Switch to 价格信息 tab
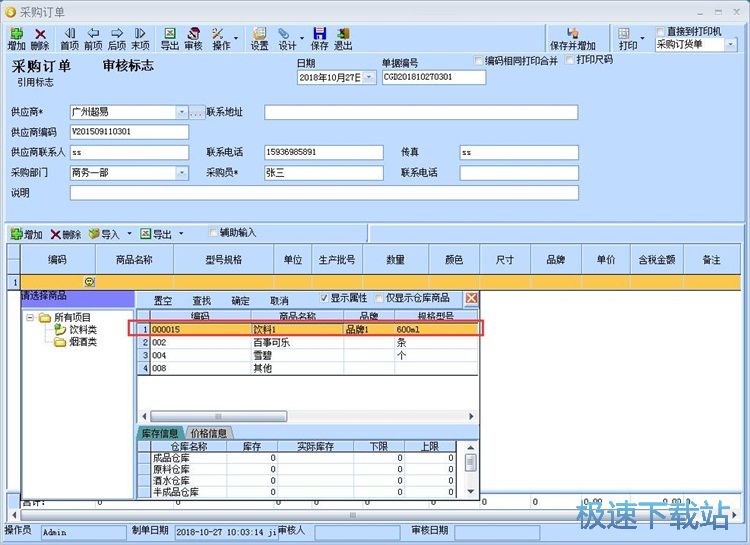 coord(209,433)
